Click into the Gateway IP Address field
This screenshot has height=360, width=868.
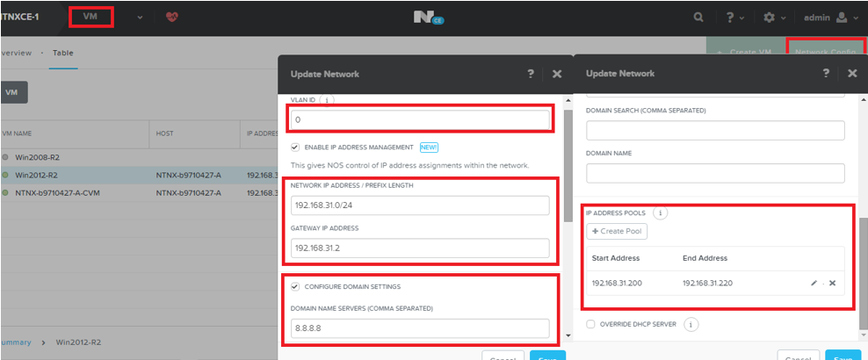coord(420,248)
